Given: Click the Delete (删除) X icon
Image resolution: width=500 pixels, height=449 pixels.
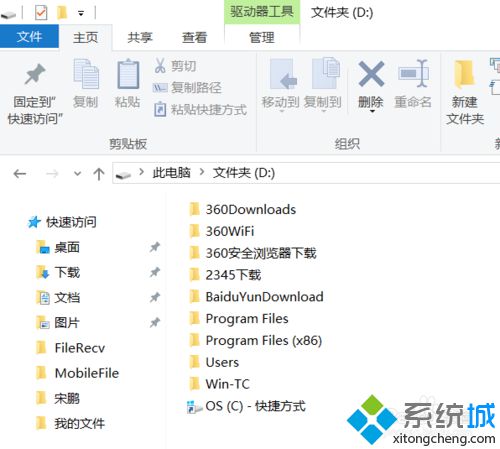Looking at the screenshot, I should [x=371, y=74].
